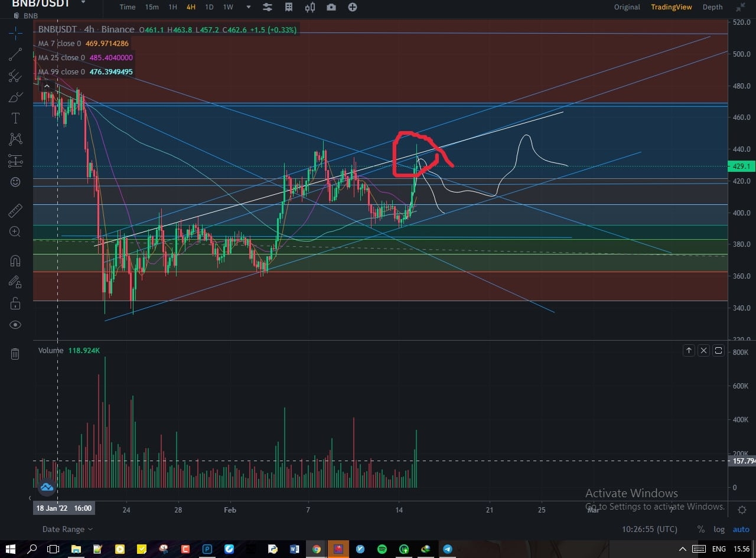756x558 pixels.
Task: Open Telegram from the taskbar
Action: pos(447,549)
